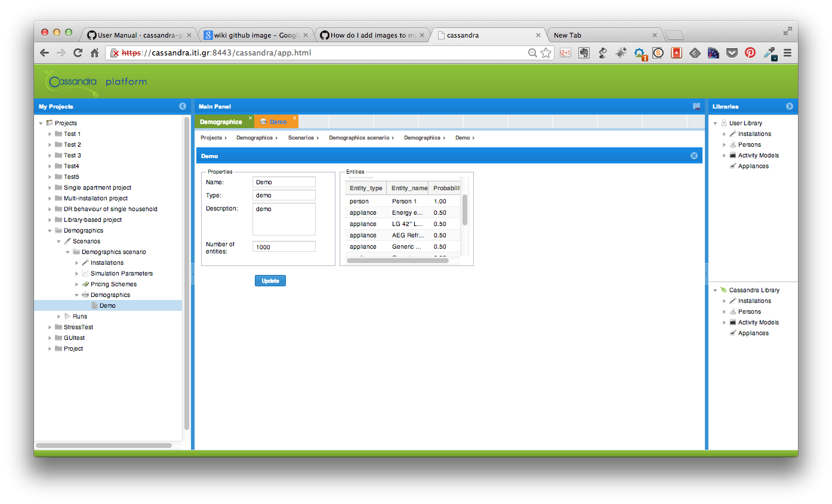Expand Cassandra Library Activity Models

pos(724,322)
